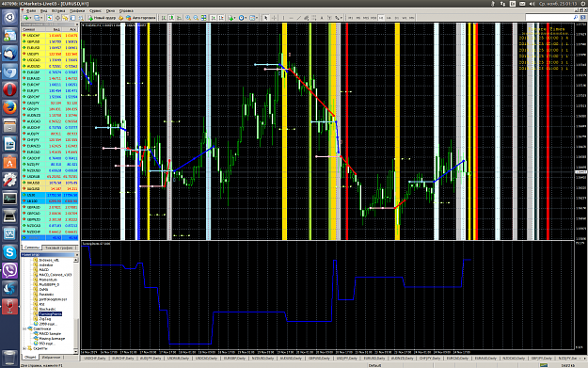
Task: Select MACD Sample expert advisor
Action: click(x=50, y=333)
